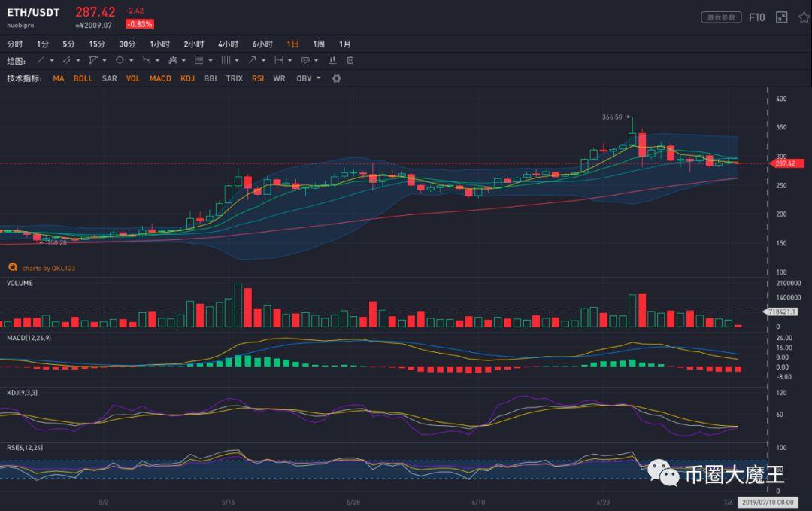Expand the measure tool dropdown arrow
812x511 pixels.
[x=290, y=61]
